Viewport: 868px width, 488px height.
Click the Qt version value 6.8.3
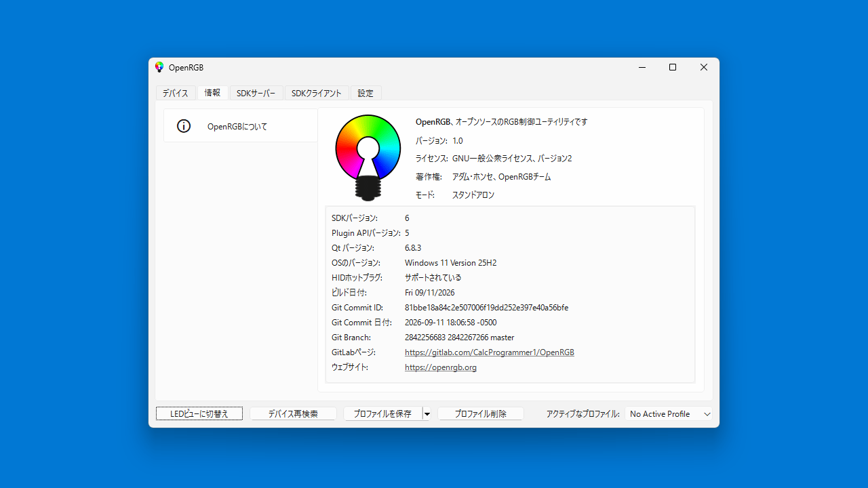pyautogui.click(x=413, y=248)
